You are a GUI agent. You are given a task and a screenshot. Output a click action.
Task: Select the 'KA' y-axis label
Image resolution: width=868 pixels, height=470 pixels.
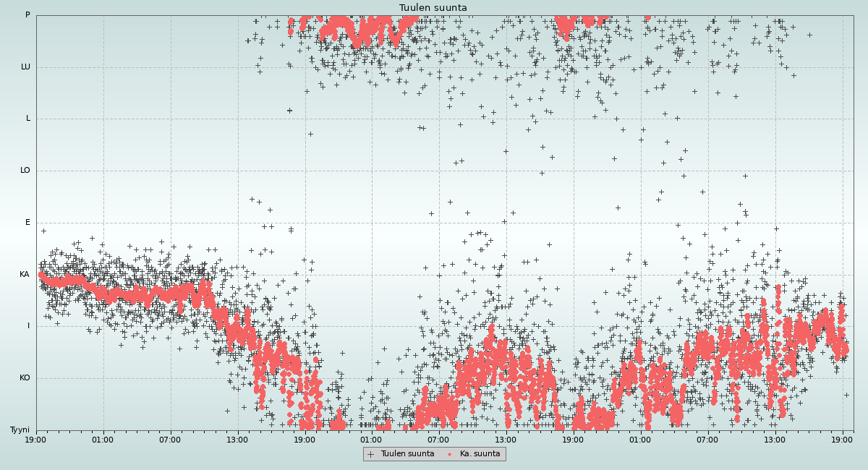click(x=25, y=275)
